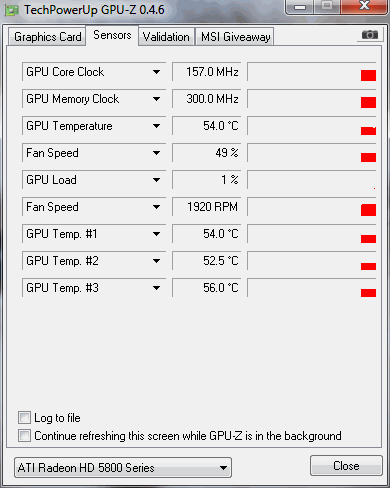Click the GPU Core Clock red graph

click(x=312, y=72)
